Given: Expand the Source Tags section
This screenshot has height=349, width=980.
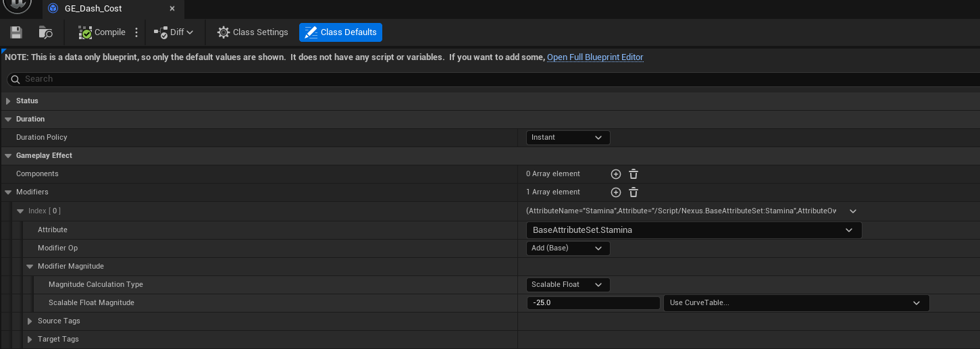Looking at the screenshot, I should (30, 321).
